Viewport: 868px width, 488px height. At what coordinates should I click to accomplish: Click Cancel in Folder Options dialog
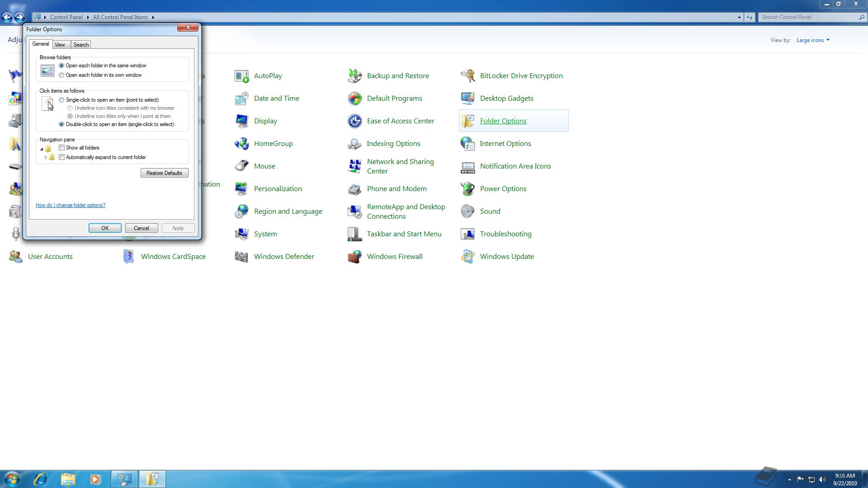pyautogui.click(x=142, y=228)
